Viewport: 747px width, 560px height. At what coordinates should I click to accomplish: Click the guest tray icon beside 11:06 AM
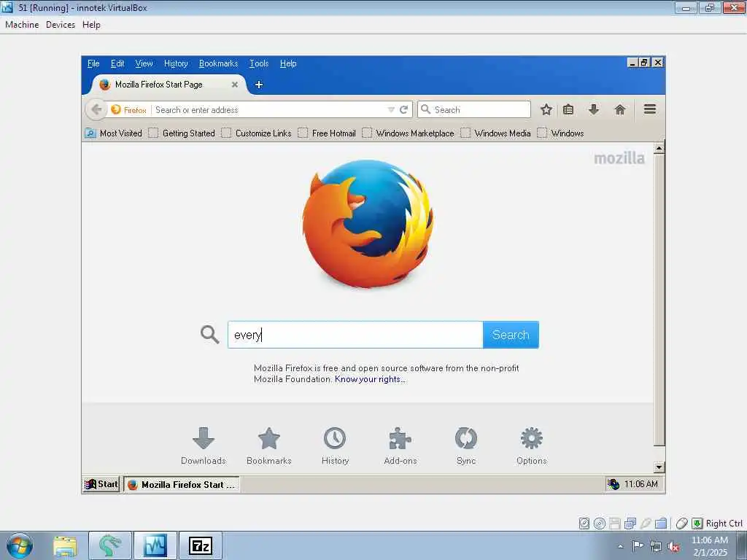(x=613, y=484)
